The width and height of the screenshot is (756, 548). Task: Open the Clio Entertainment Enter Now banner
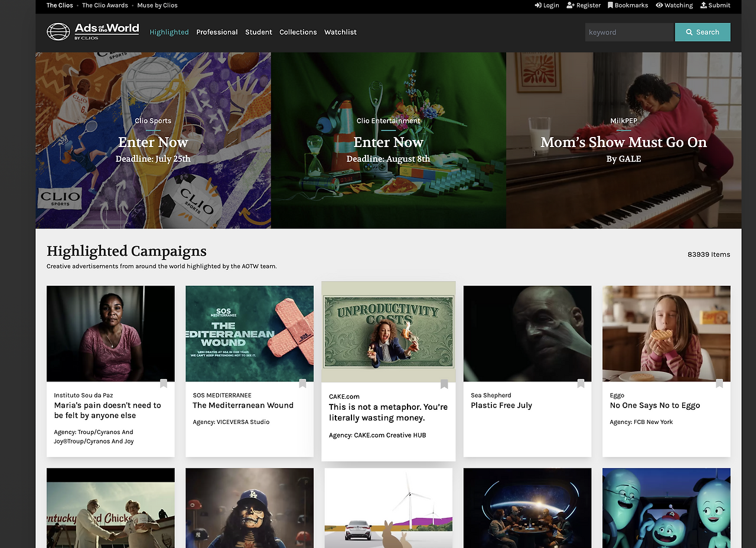[389, 141]
